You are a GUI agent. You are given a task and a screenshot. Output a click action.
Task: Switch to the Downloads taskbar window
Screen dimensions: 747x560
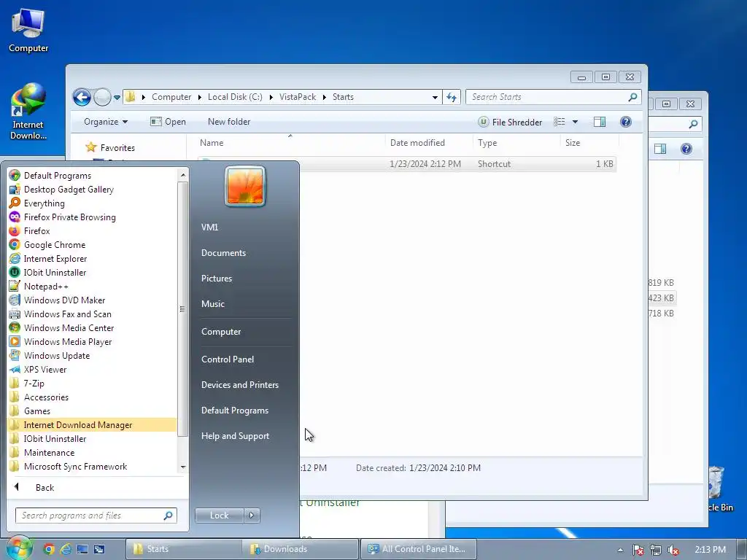300,549
